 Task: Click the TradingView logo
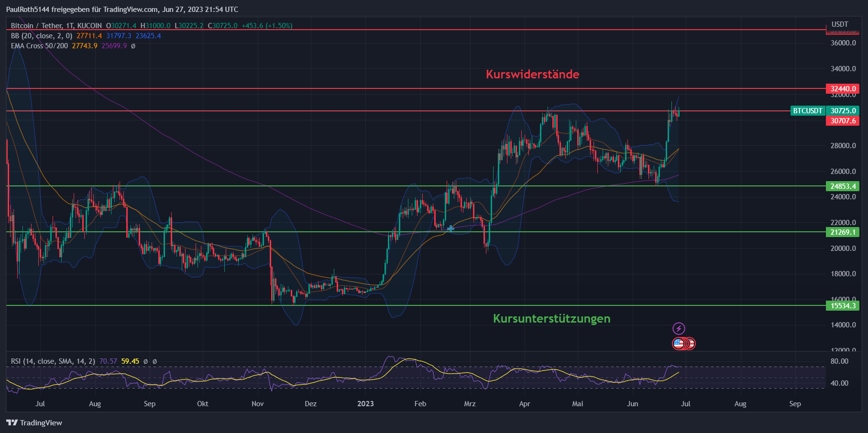[34, 422]
